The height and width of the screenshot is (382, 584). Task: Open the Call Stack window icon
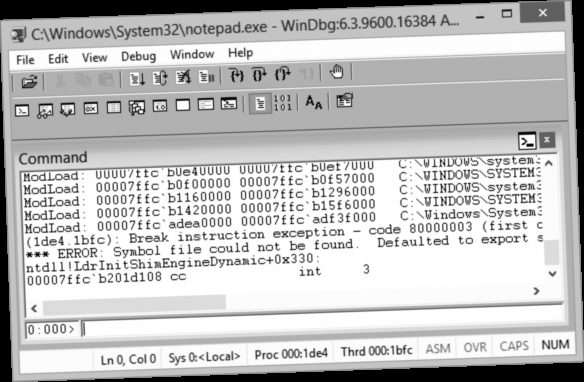point(137,107)
